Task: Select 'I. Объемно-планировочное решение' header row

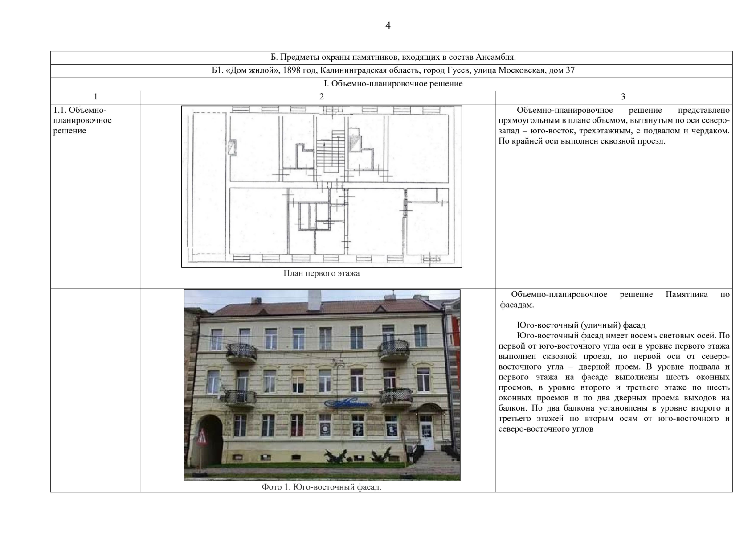Action: point(391,84)
